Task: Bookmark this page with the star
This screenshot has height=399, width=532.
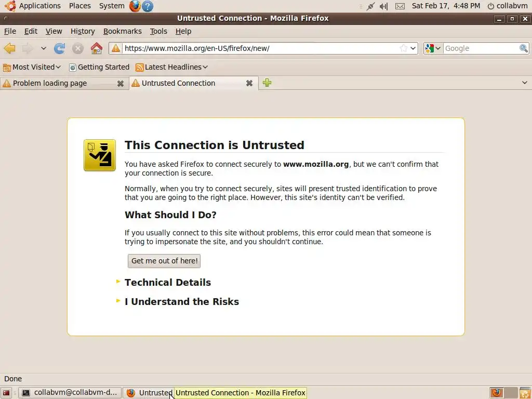Action: 403,48
